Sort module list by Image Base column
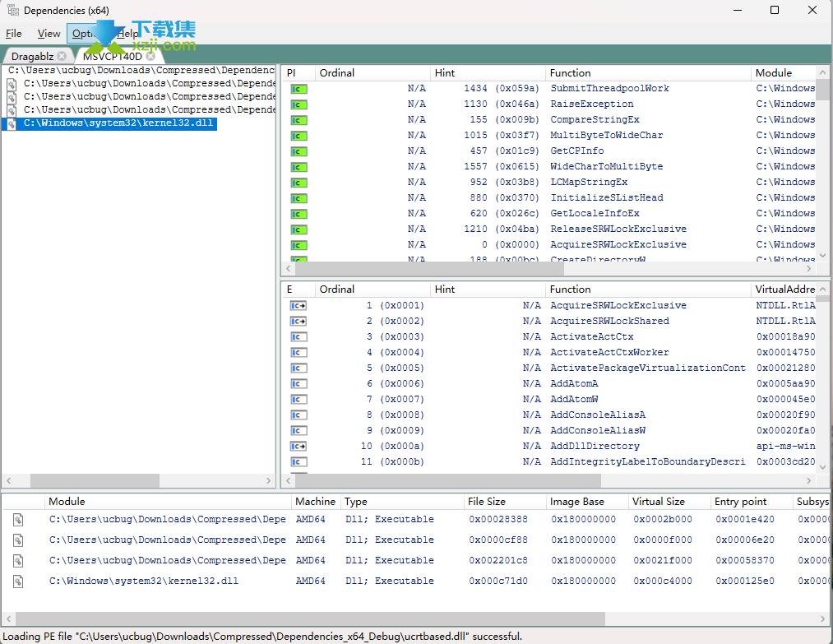Viewport: 833px width, 644px height. (587, 502)
